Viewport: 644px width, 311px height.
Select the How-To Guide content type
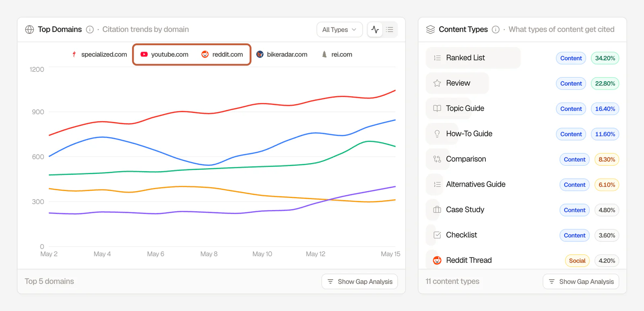pos(469,134)
